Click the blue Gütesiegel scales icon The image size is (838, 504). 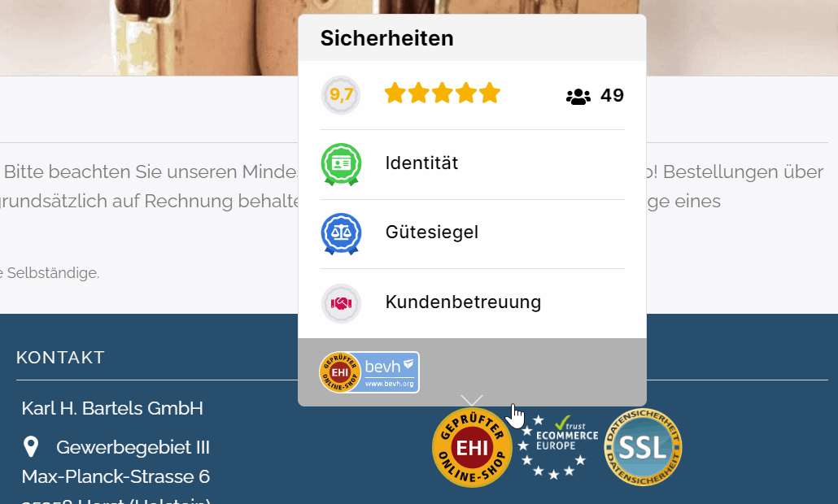[x=341, y=234]
